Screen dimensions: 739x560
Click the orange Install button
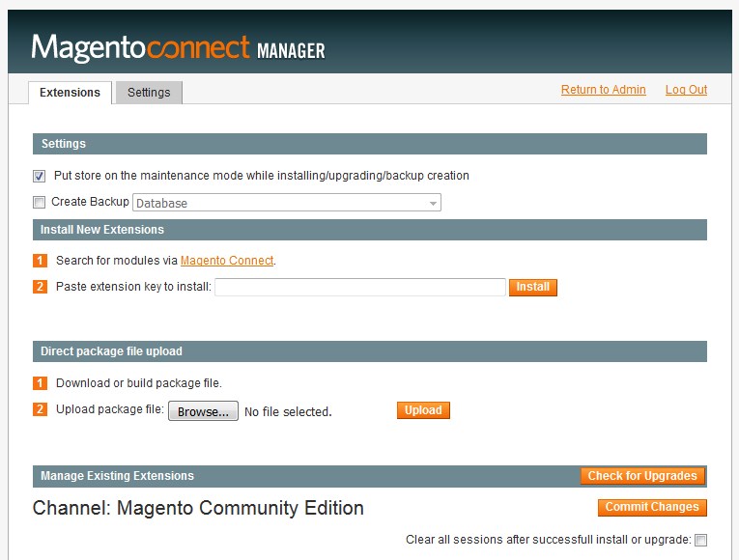pyautogui.click(x=533, y=288)
